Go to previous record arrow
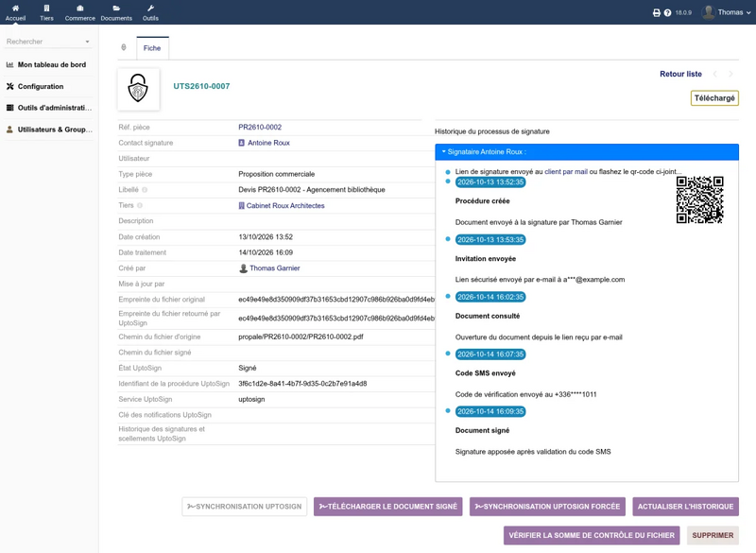 pyautogui.click(x=715, y=74)
